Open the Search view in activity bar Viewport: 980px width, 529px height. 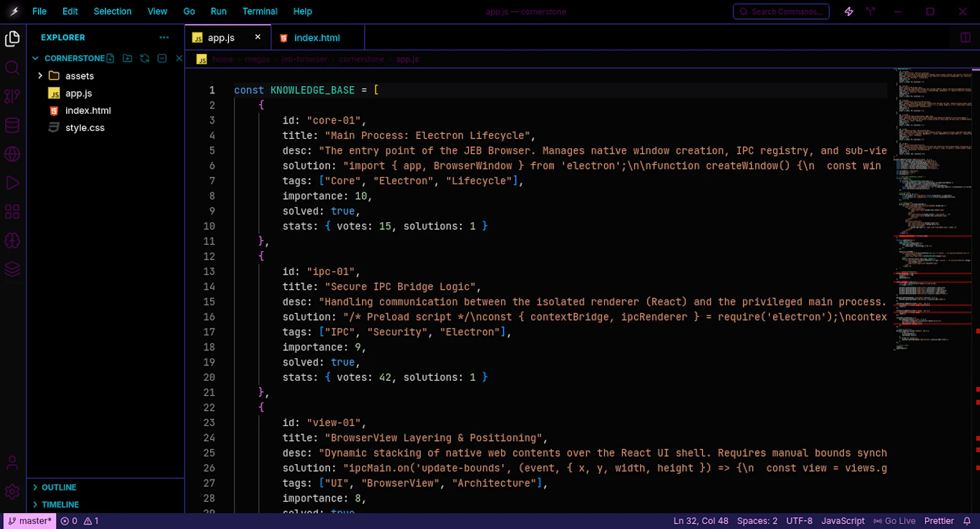pyautogui.click(x=12, y=67)
